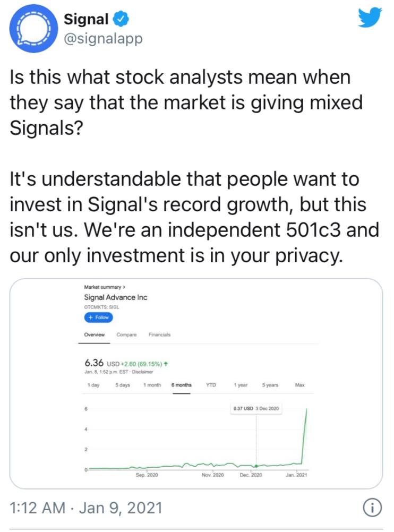Switch to the Financials tab
The width and height of the screenshot is (394, 532).
(x=159, y=334)
